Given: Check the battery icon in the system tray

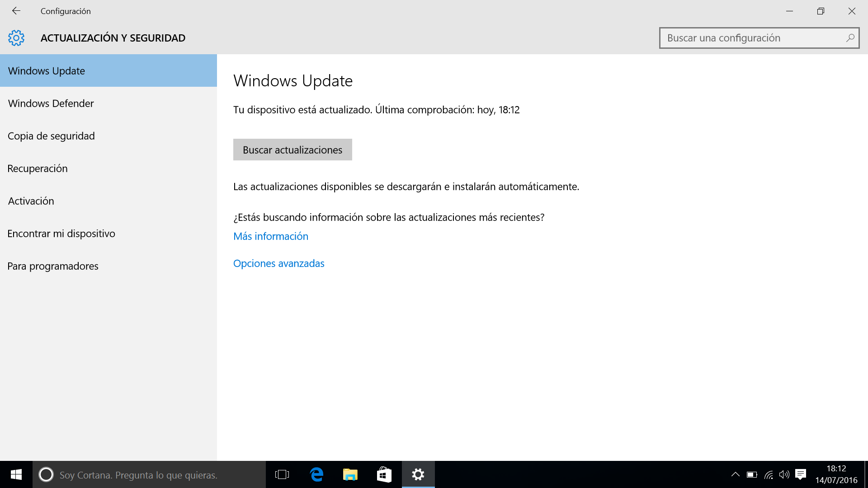Looking at the screenshot, I should click(752, 475).
